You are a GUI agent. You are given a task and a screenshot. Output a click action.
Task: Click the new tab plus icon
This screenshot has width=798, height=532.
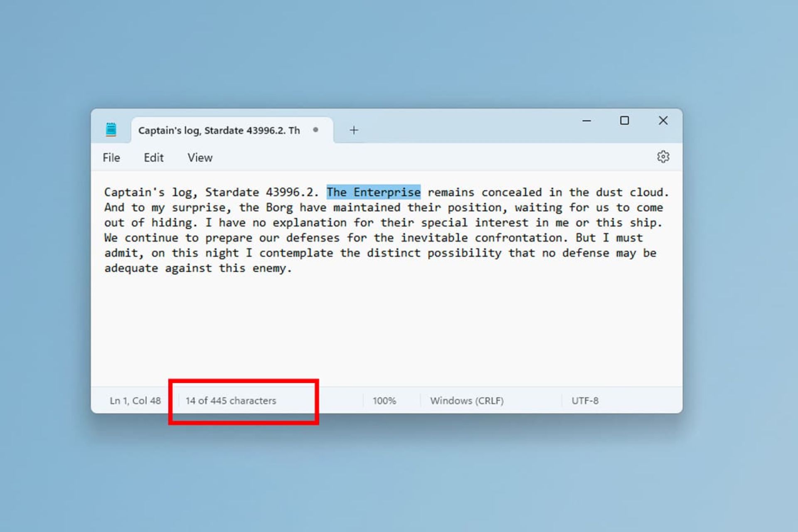click(x=354, y=130)
